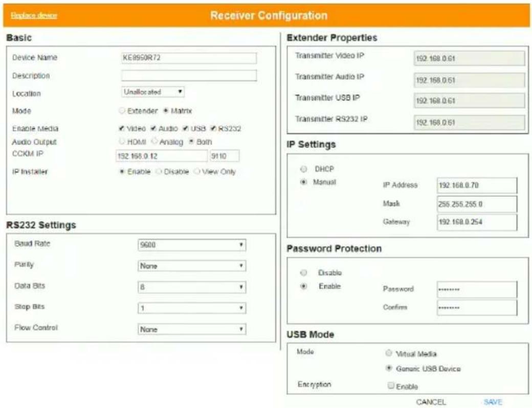Toggle the Audio media checkbox
The image size is (532, 408).
[x=153, y=128]
